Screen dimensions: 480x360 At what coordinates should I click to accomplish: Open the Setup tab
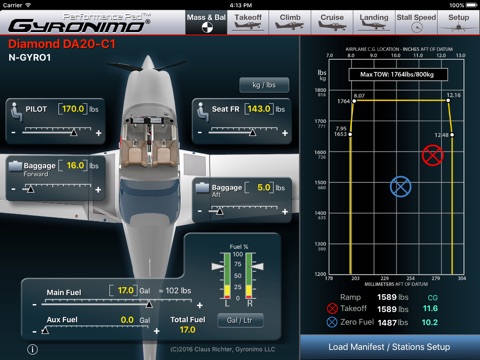459,22
